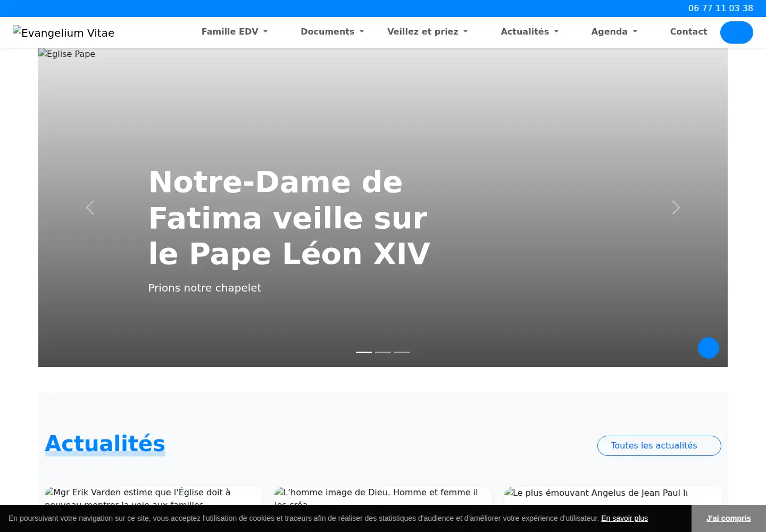
Task: Go to the Contact page
Action: [x=689, y=32]
